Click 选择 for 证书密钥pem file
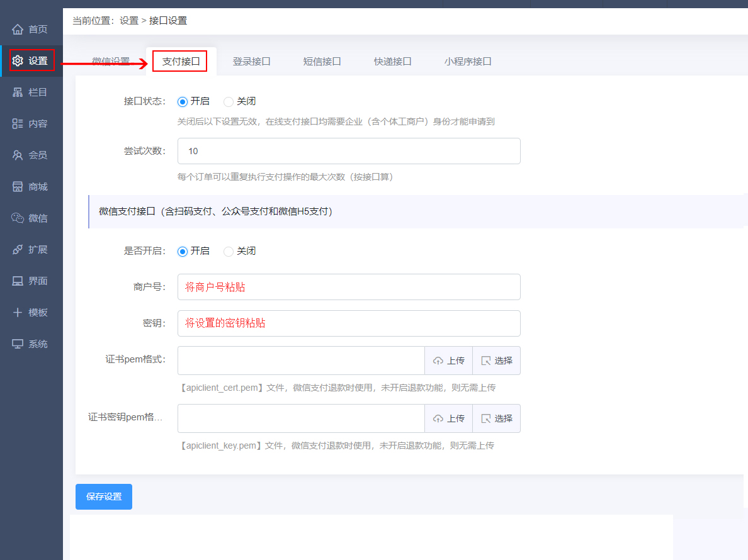 point(497,418)
